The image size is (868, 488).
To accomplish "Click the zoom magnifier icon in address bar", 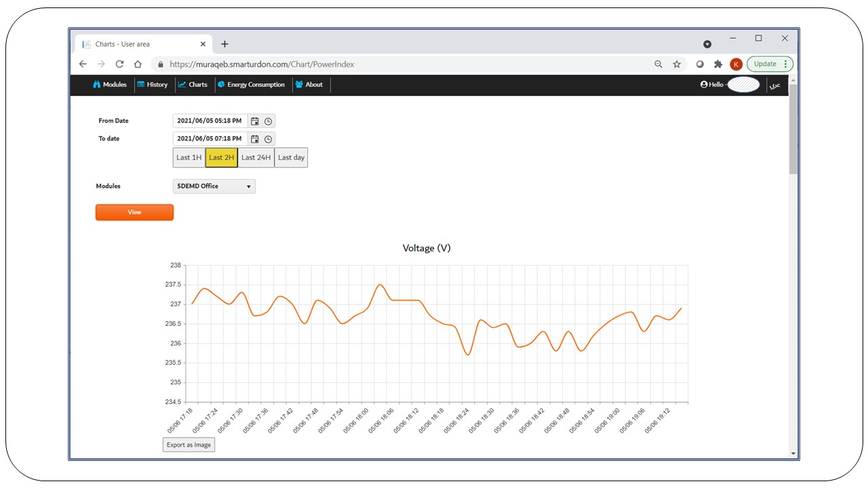I will [x=658, y=64].
